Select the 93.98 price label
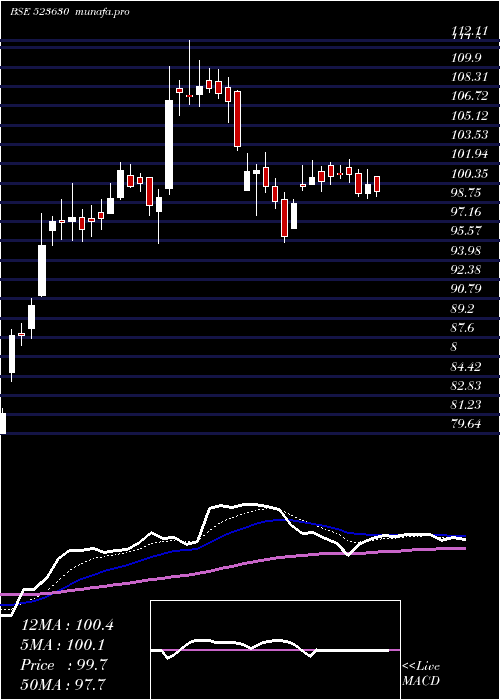 coord(467,251)
